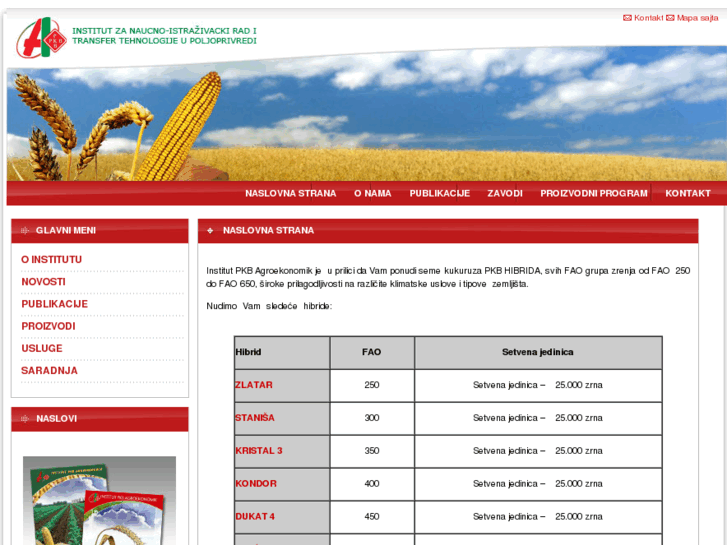Open O institutu in main menu

pos(51,260)
